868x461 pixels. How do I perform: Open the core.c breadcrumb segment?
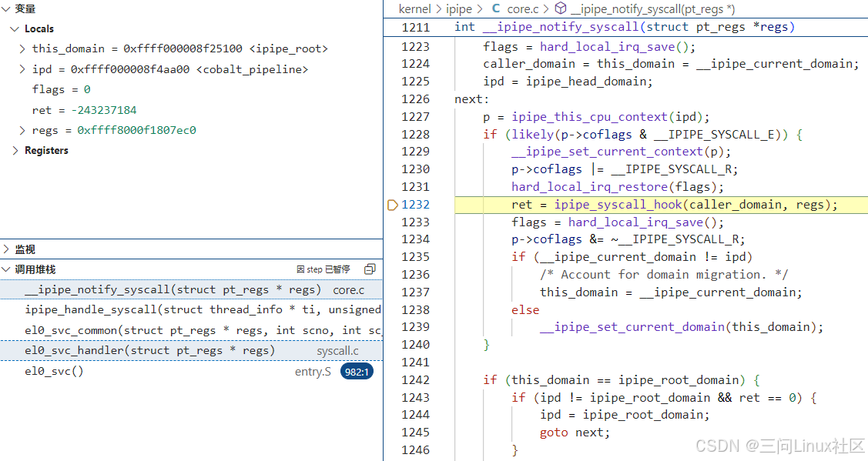tap(522, 9)
